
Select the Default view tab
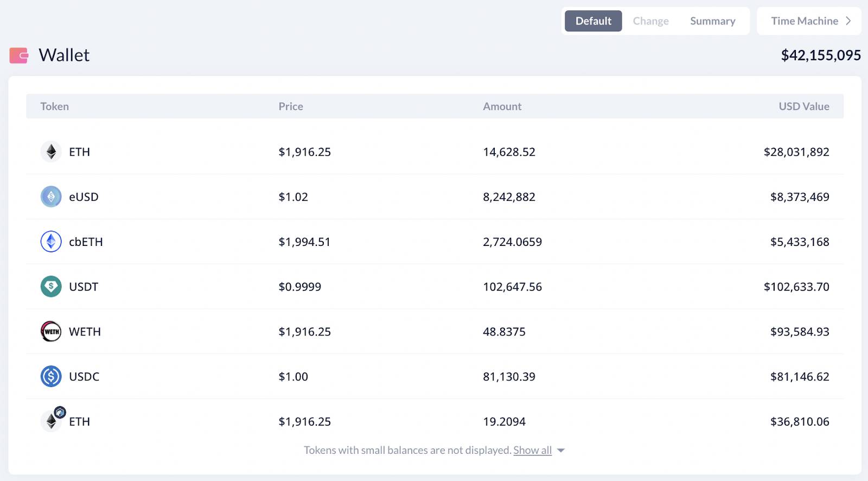point(593,21)
